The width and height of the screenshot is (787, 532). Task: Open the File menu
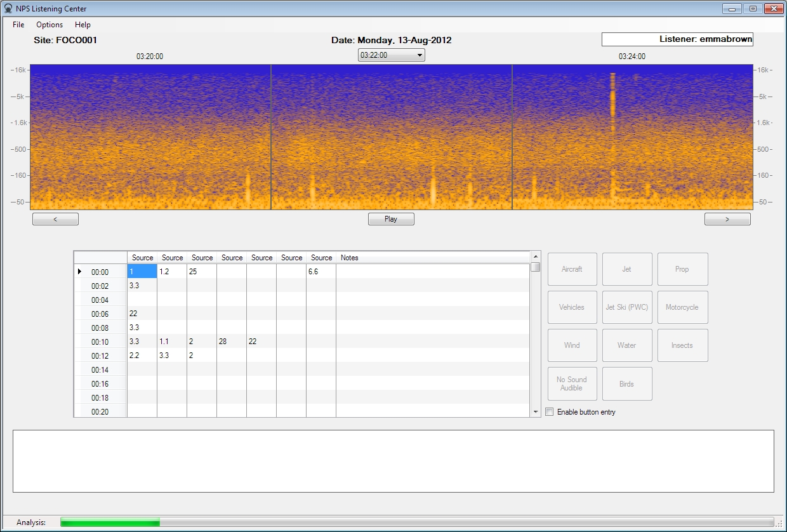point(18,25)
